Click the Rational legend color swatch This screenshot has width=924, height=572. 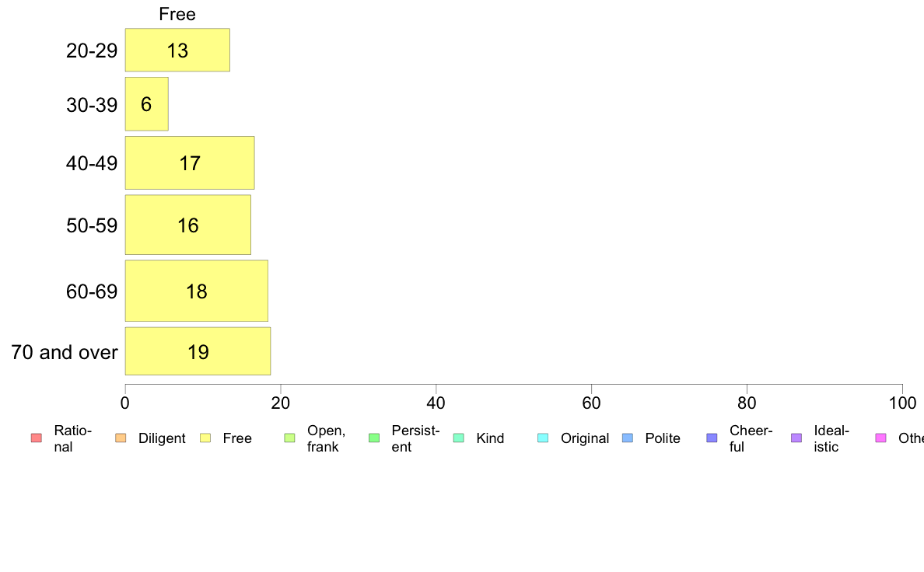pyautogui.click(x=36, y=438)
